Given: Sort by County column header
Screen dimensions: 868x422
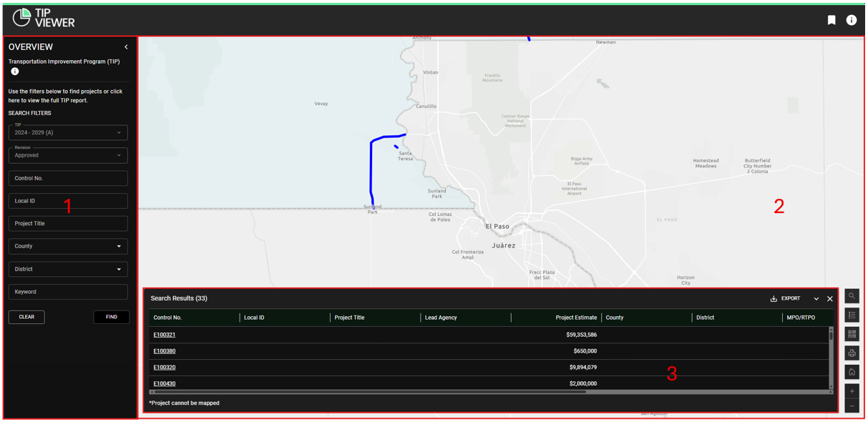Looking at the screenshot, I should tap(615, 318).
